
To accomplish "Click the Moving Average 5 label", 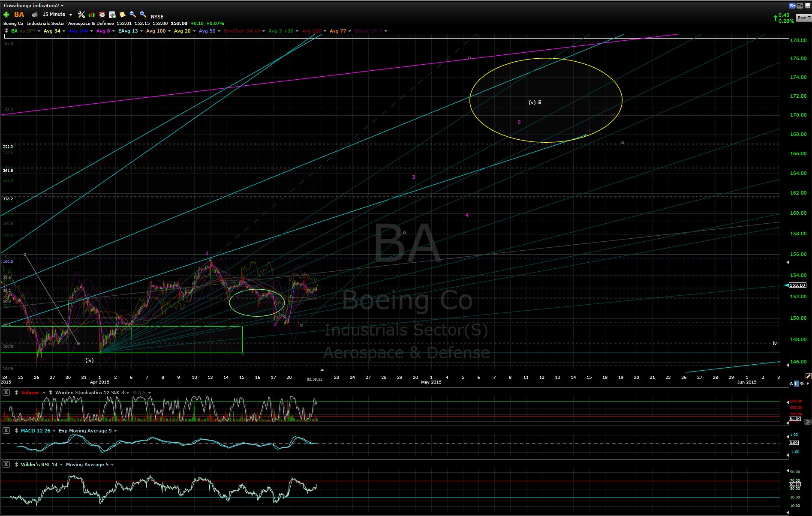I will [x=87, y=465].
